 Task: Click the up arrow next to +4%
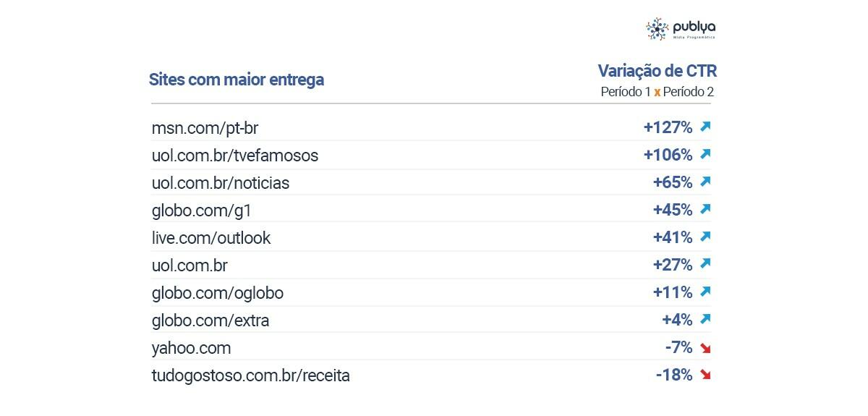[x=706, y=319]
